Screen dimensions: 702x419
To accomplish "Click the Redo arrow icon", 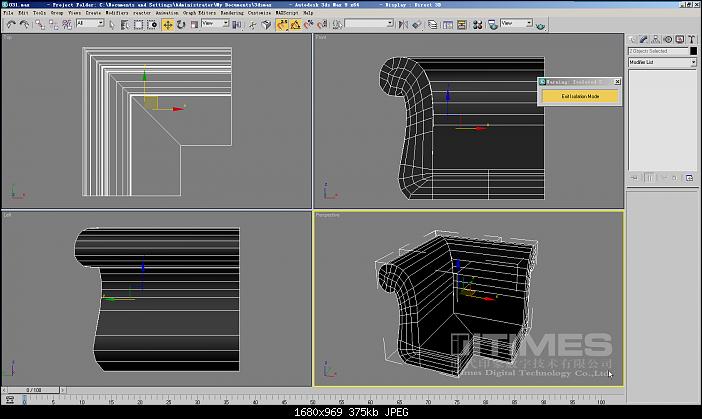I will (25, 25).
